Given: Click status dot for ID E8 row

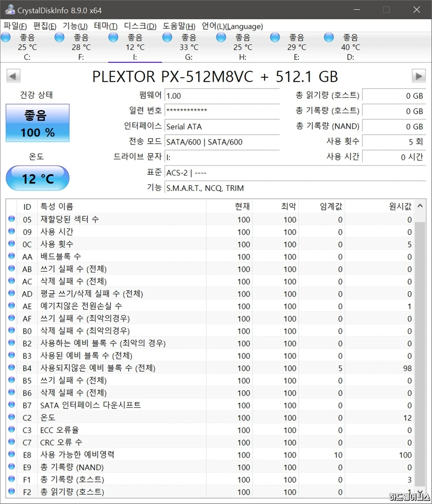Looking at the screenshot, I should pos(11,454).
